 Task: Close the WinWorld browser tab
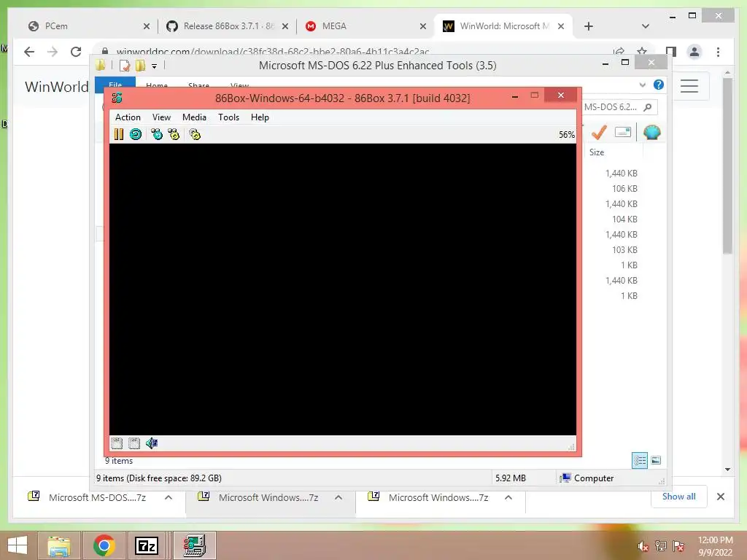click(561, 26)
